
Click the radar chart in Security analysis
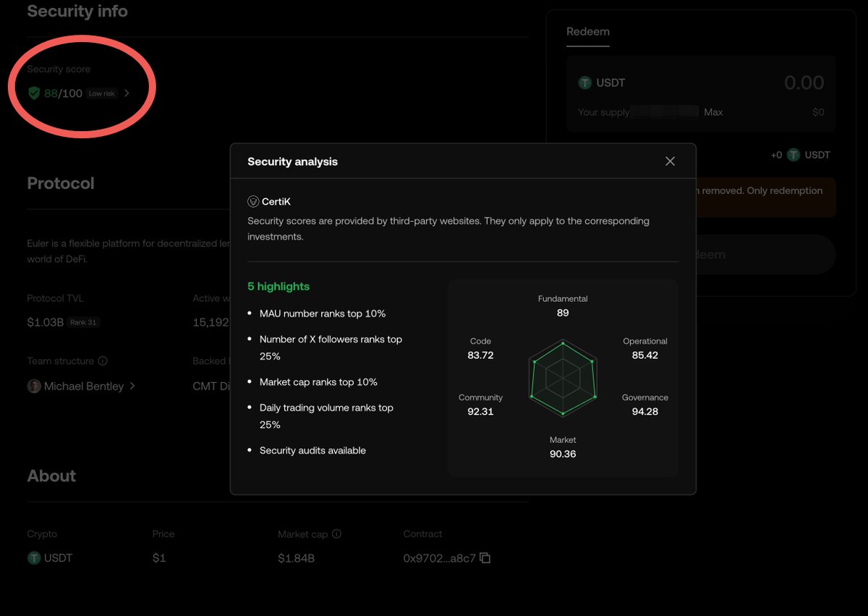point(563,377)
